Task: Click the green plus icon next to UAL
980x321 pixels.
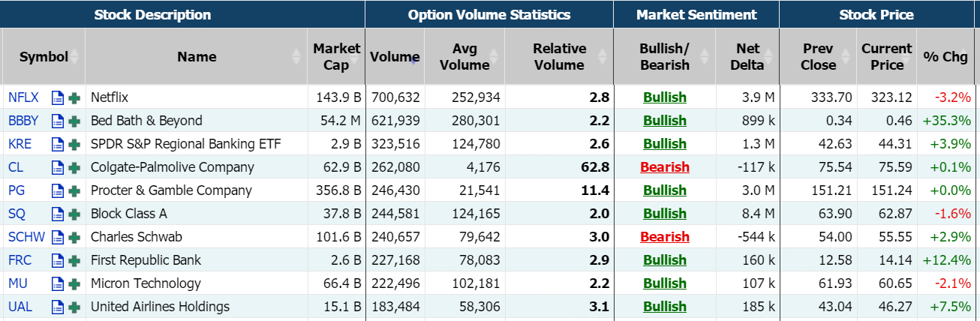Action: coord(74,307)
